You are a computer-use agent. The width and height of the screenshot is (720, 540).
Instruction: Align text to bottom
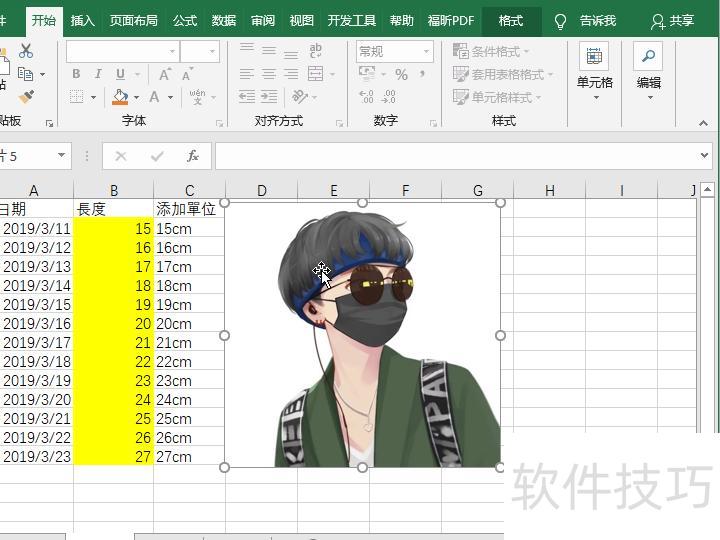click(291, 53)
